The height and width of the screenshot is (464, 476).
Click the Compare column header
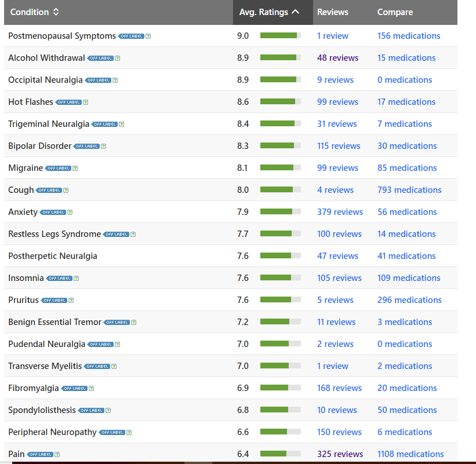coord(395,12)
